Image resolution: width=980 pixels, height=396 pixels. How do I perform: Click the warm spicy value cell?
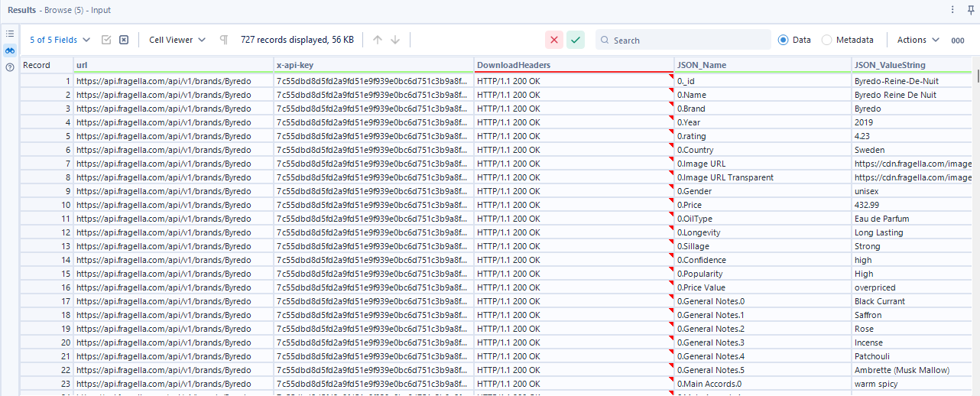tap(912, 384)
